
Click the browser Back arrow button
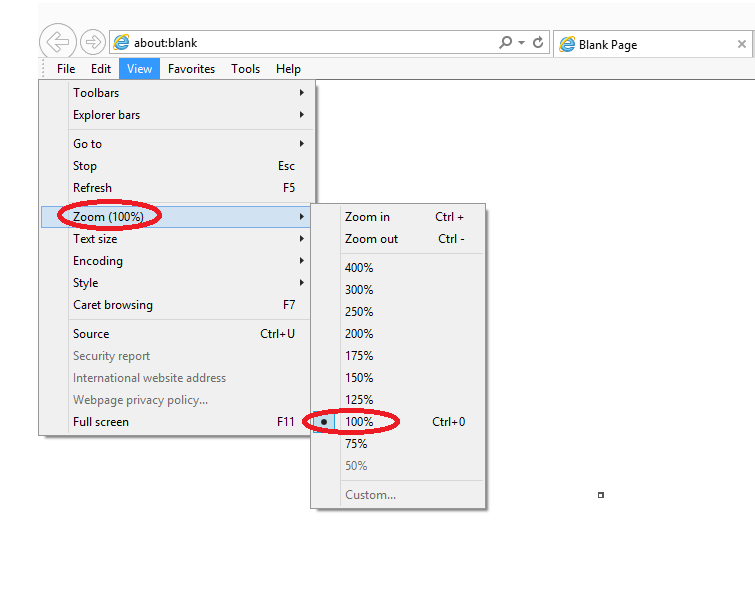(57, 42)
